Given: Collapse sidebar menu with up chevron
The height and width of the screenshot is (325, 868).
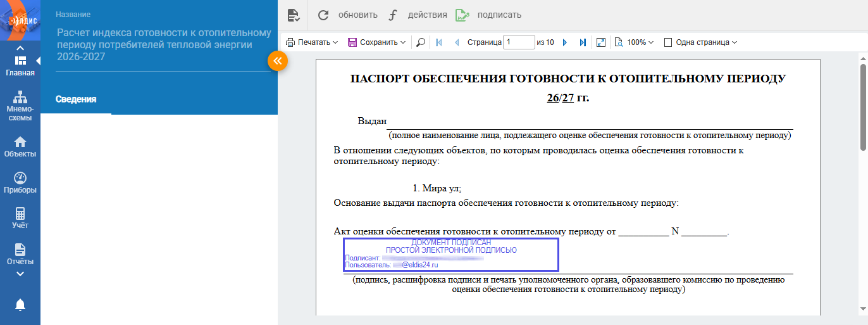Looking at the screenshot, I should coord(20,48).
